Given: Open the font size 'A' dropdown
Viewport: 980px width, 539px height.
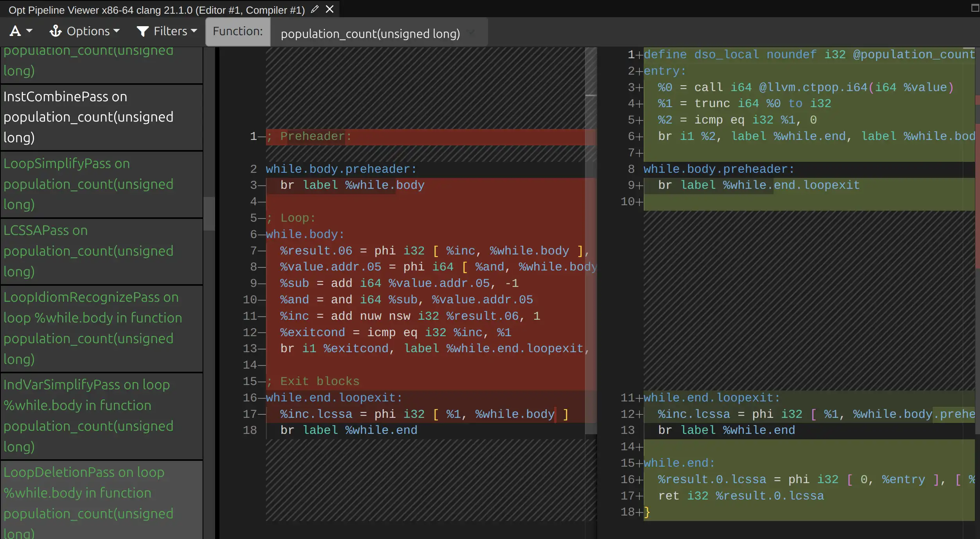Looking at the screenshot, I should 21,31.
